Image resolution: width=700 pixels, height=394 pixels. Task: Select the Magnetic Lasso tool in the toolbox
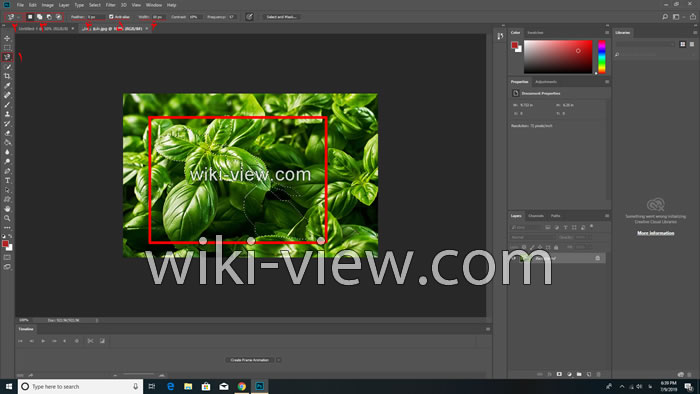7,57
